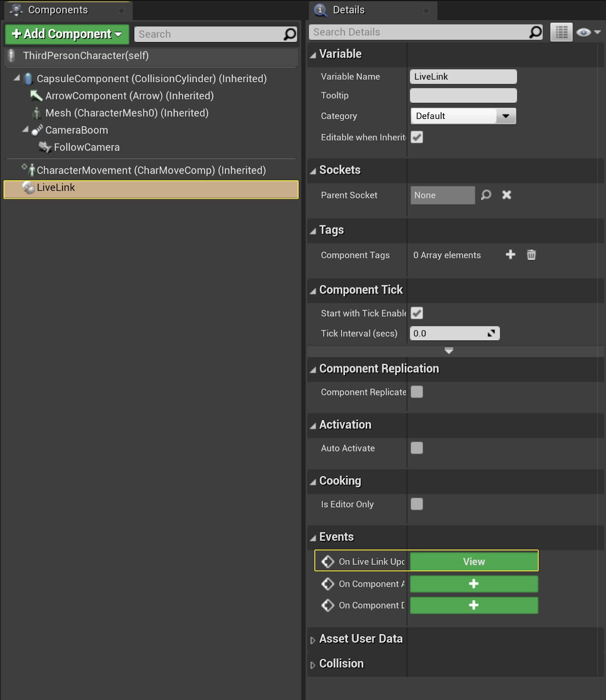
Task: Enable the Auto Activate checkbox
Action: coord(417,448)
